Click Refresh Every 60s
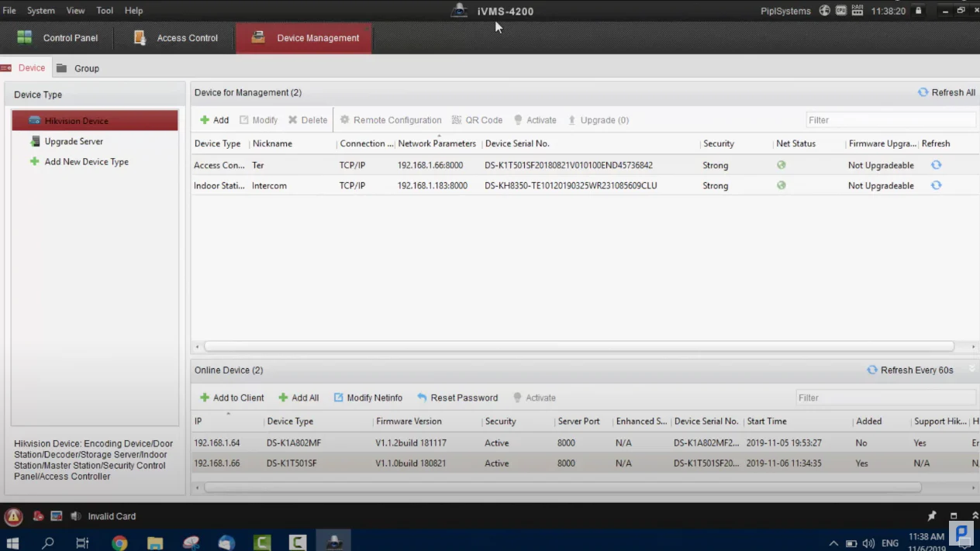The width and height of the screenshot is (980, 551). coord(910,370)
